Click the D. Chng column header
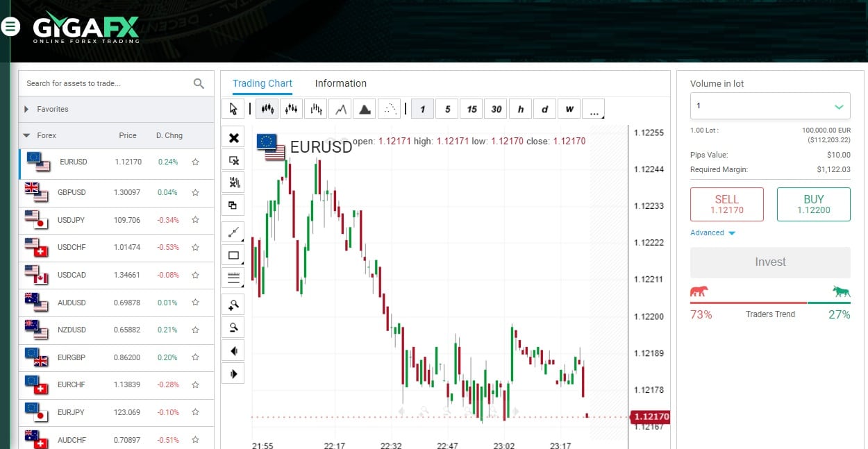Image resolution: width=868 pixels, height=449 pixels. [169, 135]
